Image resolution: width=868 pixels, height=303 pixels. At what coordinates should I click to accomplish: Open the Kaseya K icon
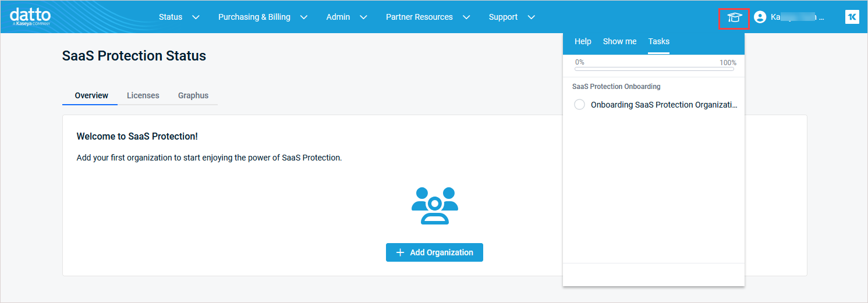(x=852, y=17)
